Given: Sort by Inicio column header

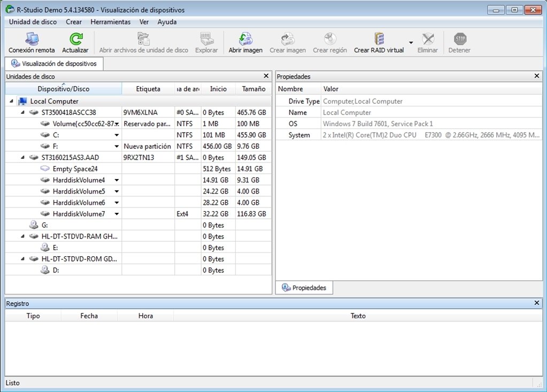Looking at the screenshot, I should coord(218,89).
